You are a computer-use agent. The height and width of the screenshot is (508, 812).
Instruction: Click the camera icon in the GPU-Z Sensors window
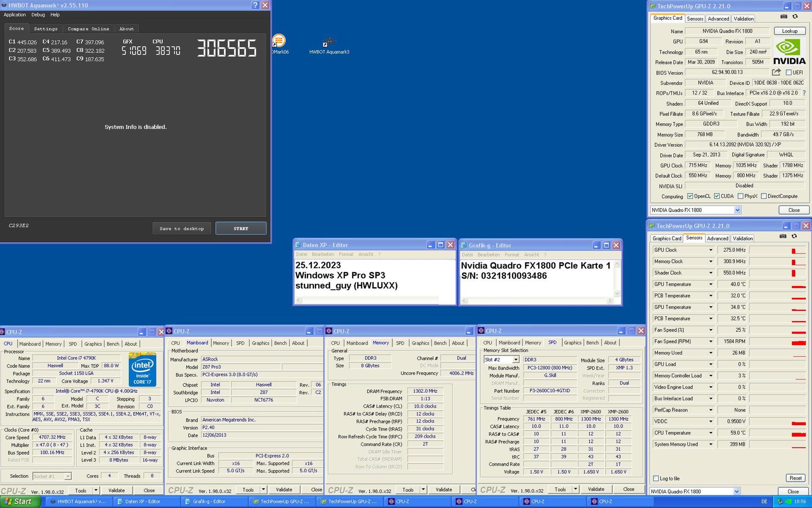[x=783, y=236]
